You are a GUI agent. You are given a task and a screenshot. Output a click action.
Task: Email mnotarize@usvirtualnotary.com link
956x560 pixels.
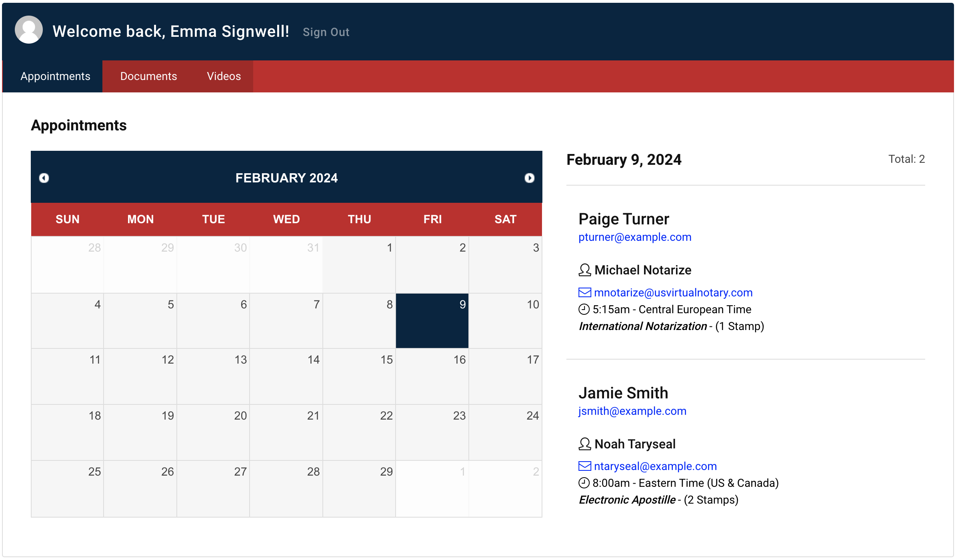tap(673, 292)
